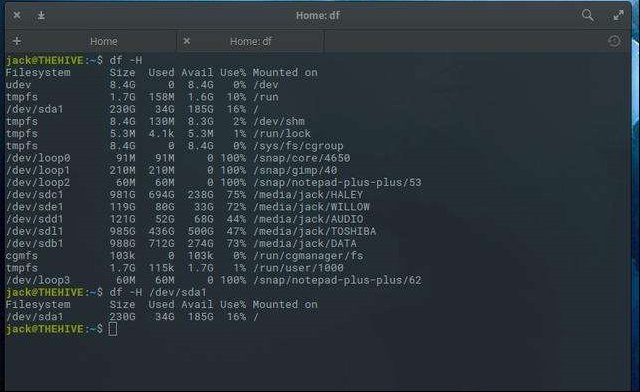Image resolution: width=640 pixels, height=392 pixels.
Task: Click the 75% usage value for HALEY
Action: pyautogui.click(x=236, y=195)
